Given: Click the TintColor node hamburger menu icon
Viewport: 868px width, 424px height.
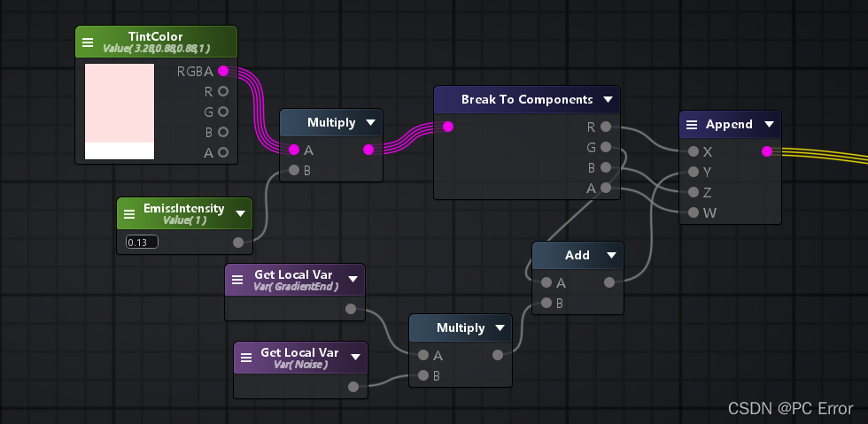Looking at the screenshot, I should click(x=88, y=42).
